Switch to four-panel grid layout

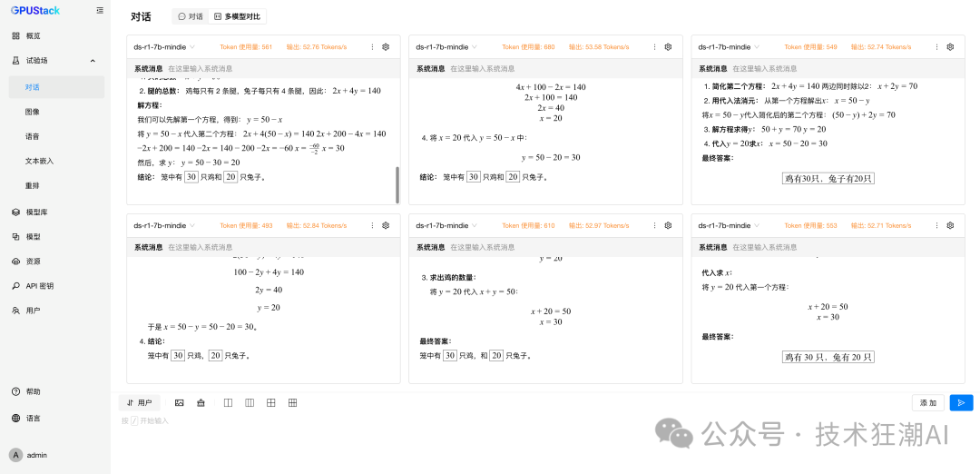(x=270, y=402)
